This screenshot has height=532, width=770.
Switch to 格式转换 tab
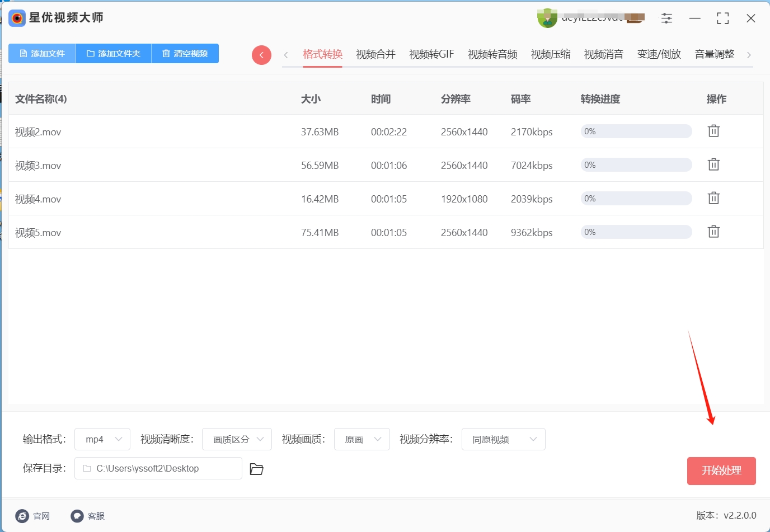[x=322, y=54]
